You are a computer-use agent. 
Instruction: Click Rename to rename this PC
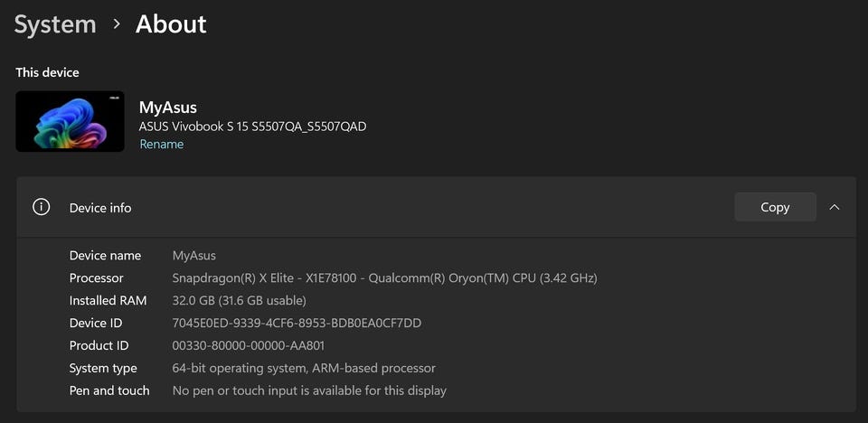161,145
